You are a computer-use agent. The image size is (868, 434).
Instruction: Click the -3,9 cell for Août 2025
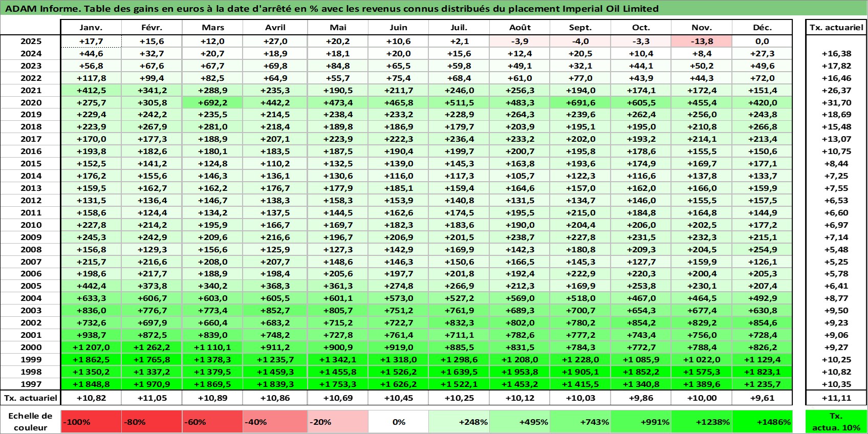point(520,41)
